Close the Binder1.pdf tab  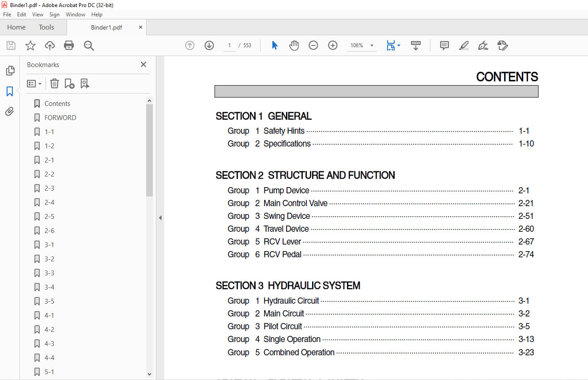coord(140,27)
